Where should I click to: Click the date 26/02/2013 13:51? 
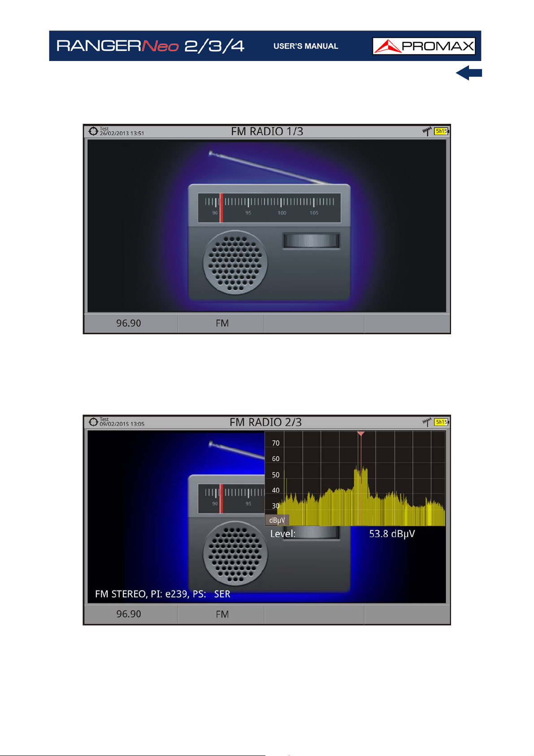click(122, 133)
